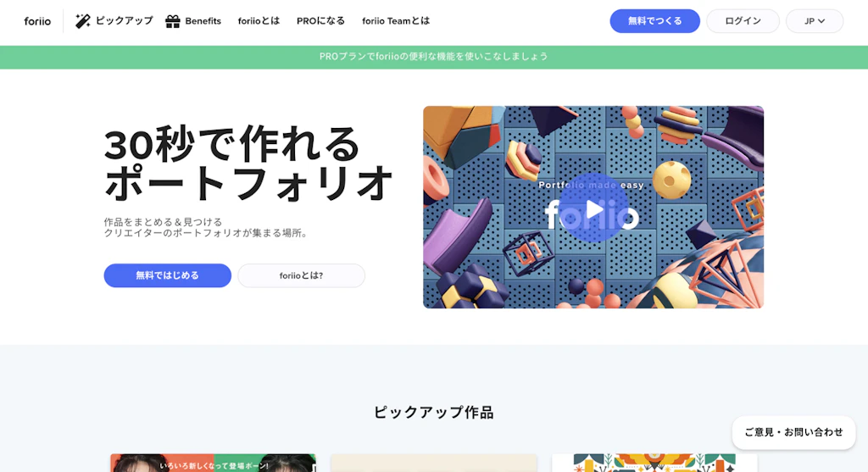Viewport: 868px width, 472px height.
Task: Click the 無料ではじめる button
Action: coord(167,275)
